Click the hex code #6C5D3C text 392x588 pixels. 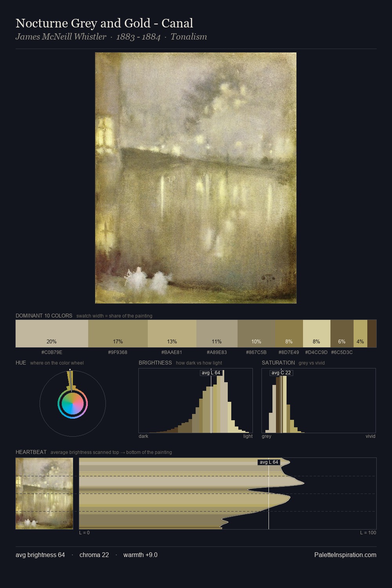tap(342, 352)
